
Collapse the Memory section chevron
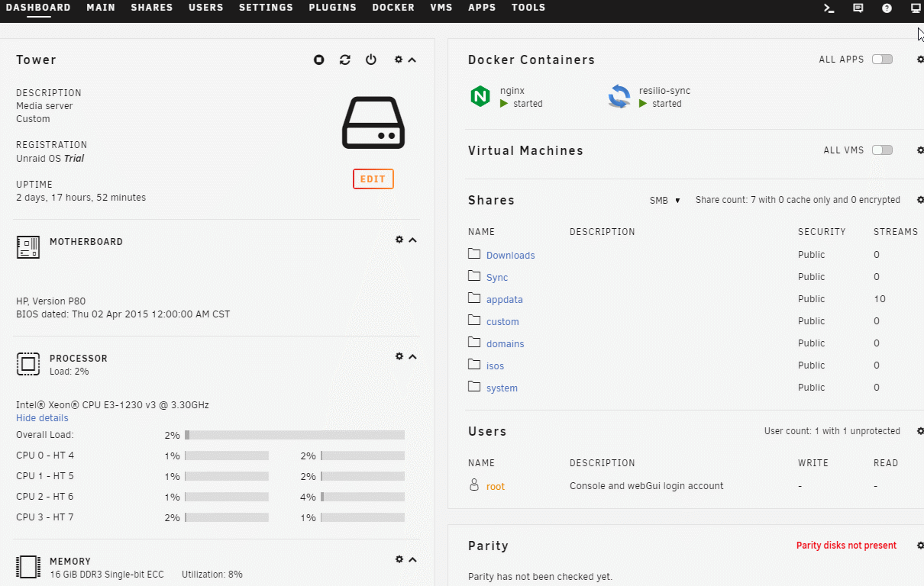click(413, 560)
